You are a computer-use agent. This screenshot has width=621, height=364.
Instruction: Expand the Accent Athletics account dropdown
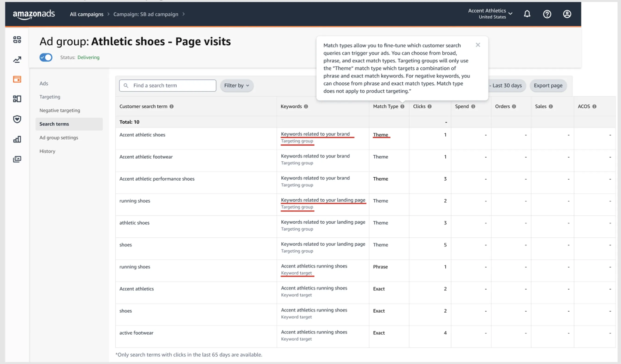(490, 14)
